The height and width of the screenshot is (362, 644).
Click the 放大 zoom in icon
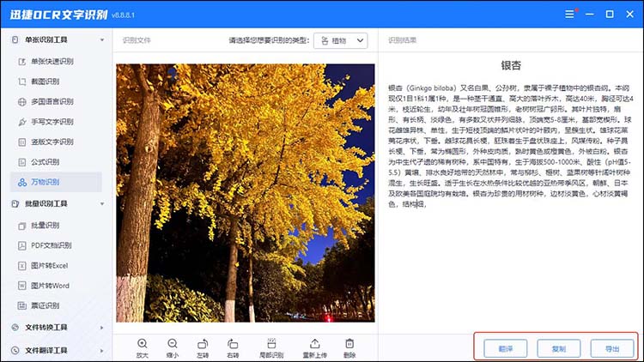[x=142, y=344]
